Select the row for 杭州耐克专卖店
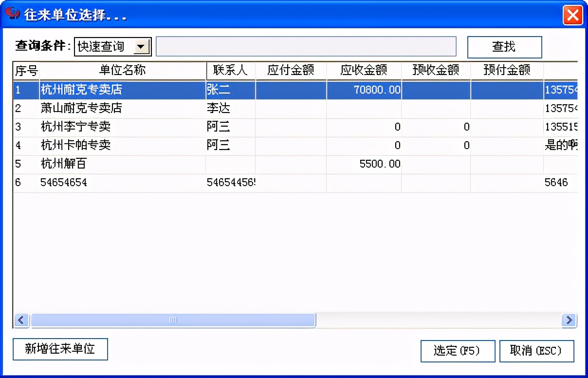Viewport: 588px width, 378px height. (122, 90)
